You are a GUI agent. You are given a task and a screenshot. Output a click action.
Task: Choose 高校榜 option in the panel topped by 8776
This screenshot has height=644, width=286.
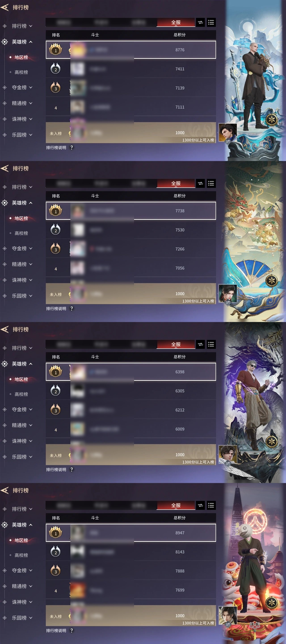pos(21,72)
